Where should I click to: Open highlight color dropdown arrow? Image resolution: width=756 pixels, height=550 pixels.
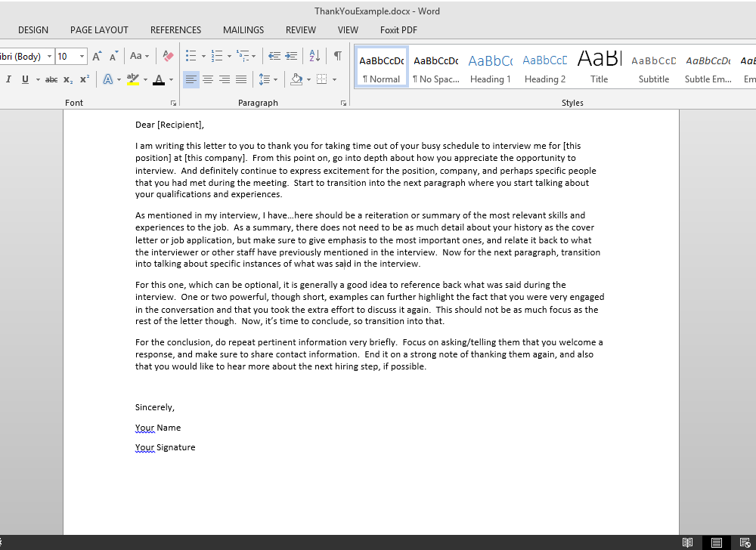[145, 80]
